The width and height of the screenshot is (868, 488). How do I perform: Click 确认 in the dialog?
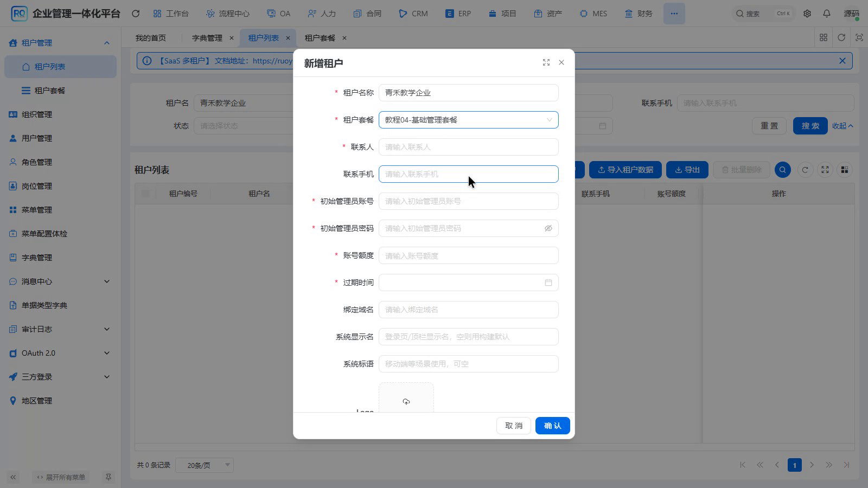(553, 426)
